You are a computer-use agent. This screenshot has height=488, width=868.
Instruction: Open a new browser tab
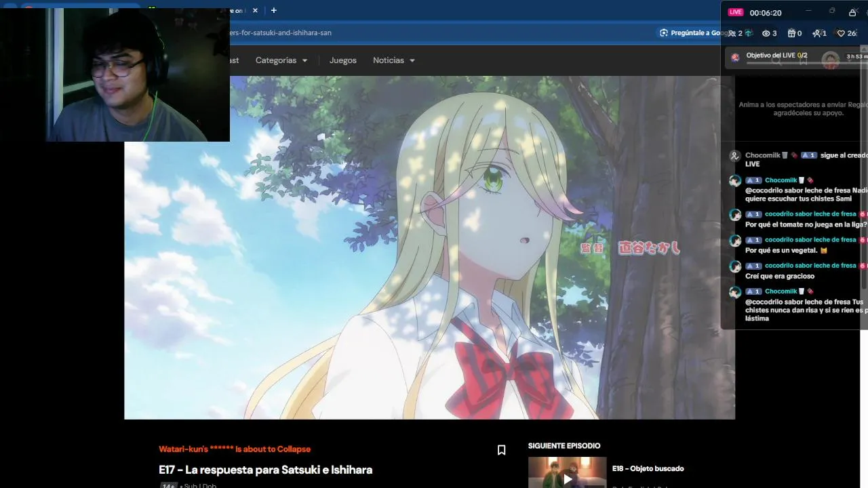pyautogui.click(x=274, y=10)
